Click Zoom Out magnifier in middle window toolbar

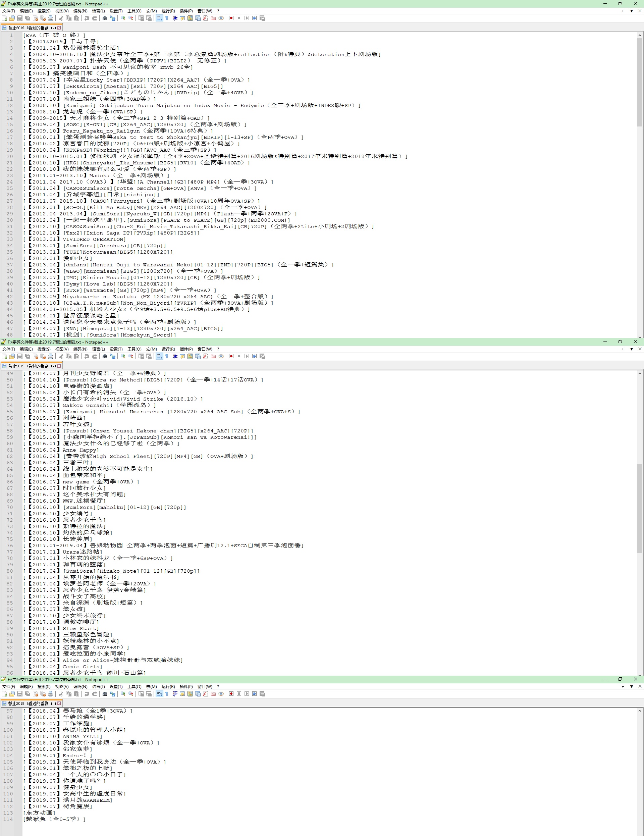(x=130, y=356)
